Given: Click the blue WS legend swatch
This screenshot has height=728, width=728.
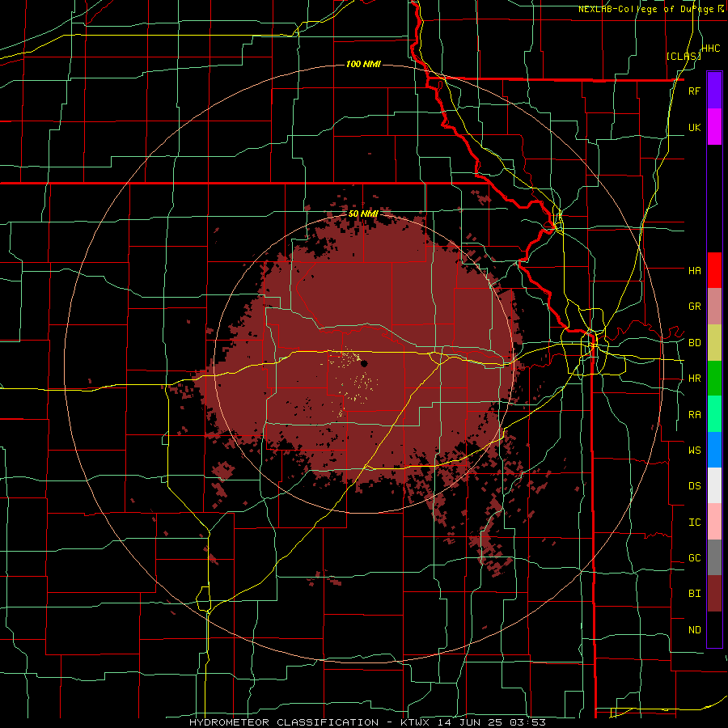Looking at the screenshot, I should tap(714, 450).
